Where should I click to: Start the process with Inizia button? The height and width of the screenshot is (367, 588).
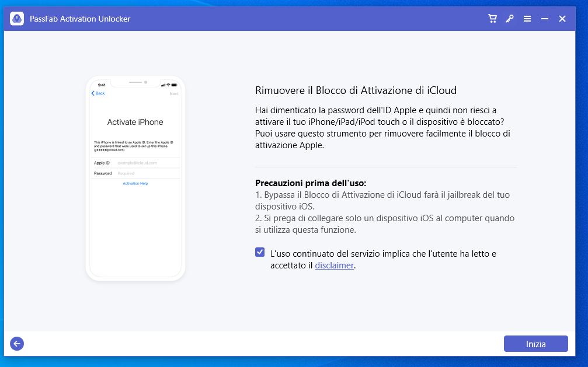point(535,344)
